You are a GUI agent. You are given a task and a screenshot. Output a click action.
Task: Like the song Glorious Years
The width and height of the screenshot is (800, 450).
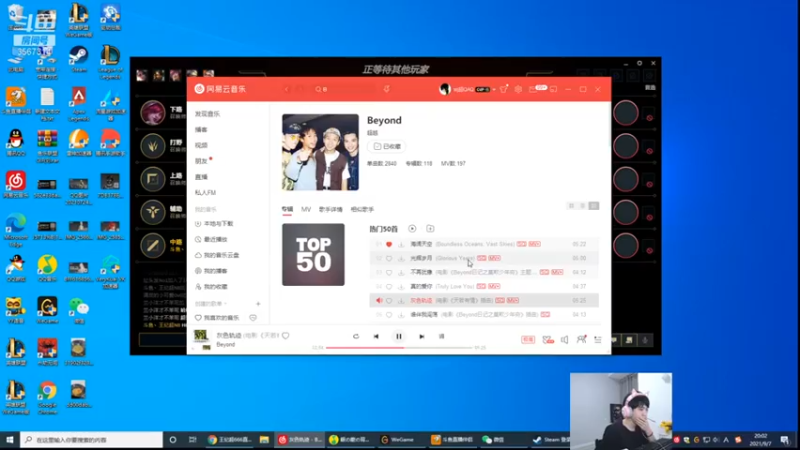[x=389, y=259]
